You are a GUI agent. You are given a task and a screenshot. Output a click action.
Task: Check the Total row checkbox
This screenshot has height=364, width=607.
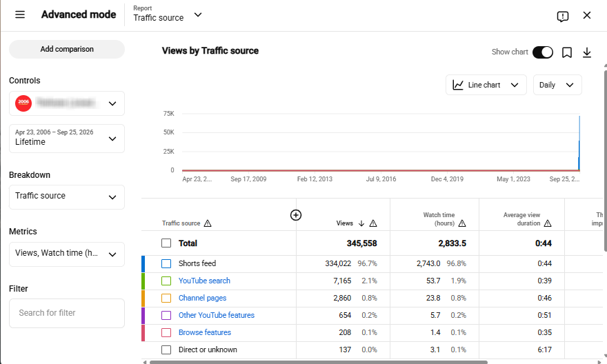point(166,243)
